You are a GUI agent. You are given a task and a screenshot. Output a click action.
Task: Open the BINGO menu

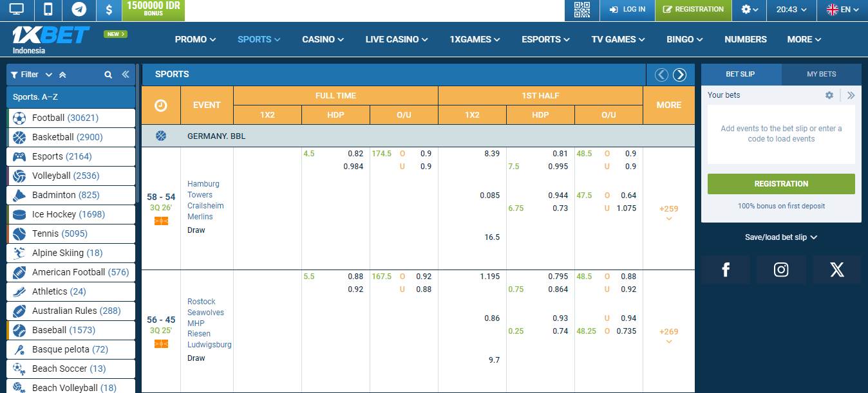coord(685,39)
